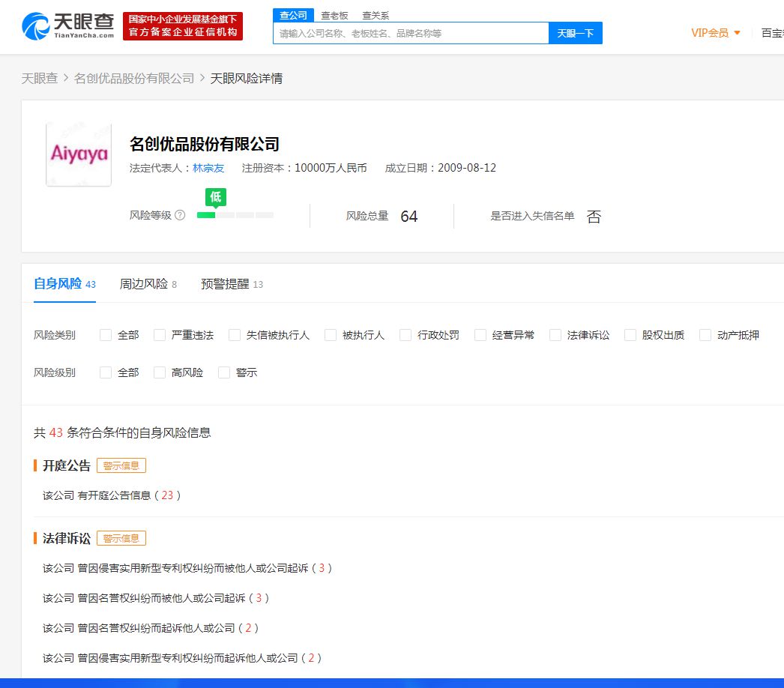Select the 查公司 search tab

pos(293,16)
